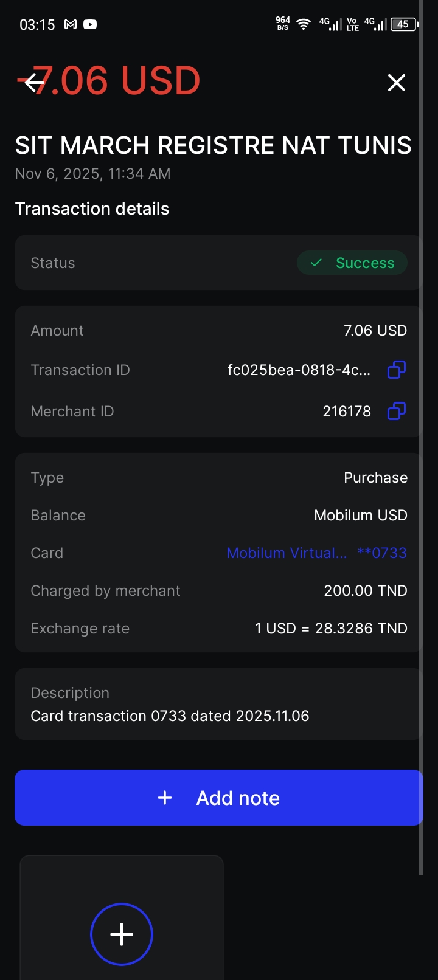The height and width of the screenshot is (980, 438).
Task: Open Gmail notification icon in status bar
Action: pyautogui.click(x=71, y=24)
